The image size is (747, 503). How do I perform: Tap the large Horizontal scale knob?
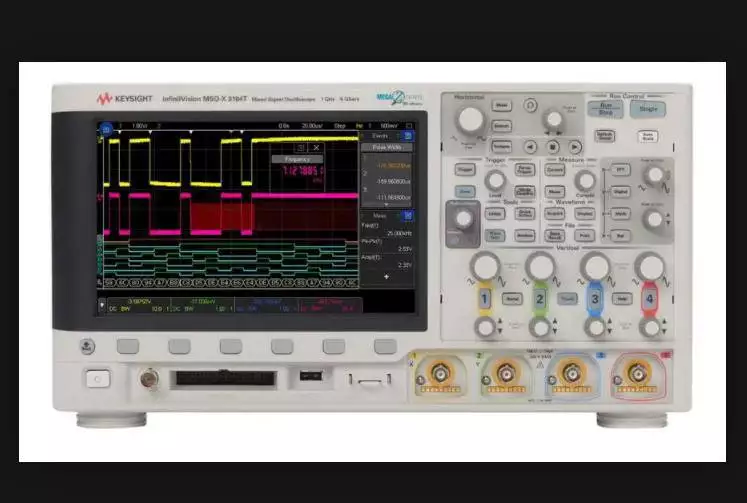coord(471,120)
